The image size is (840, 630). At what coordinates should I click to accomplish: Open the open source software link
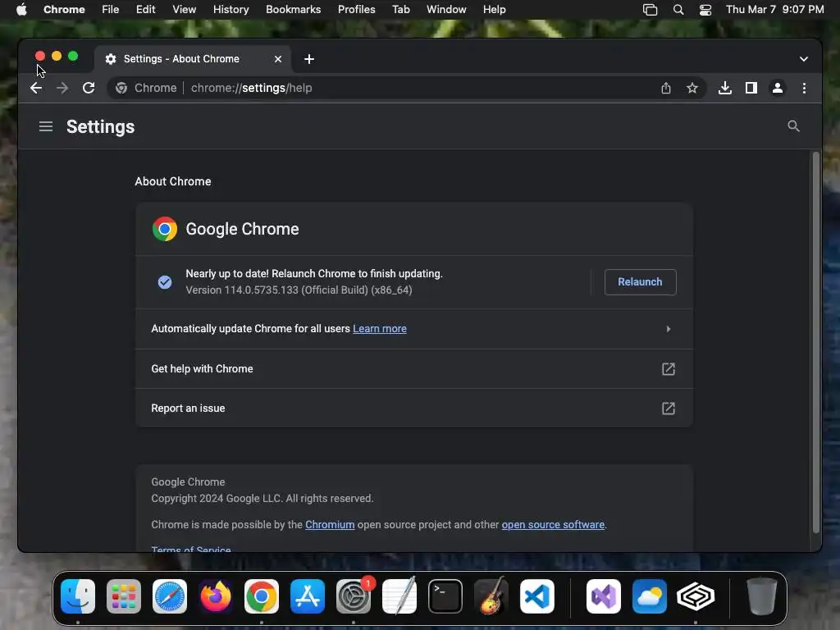(553, 524)
